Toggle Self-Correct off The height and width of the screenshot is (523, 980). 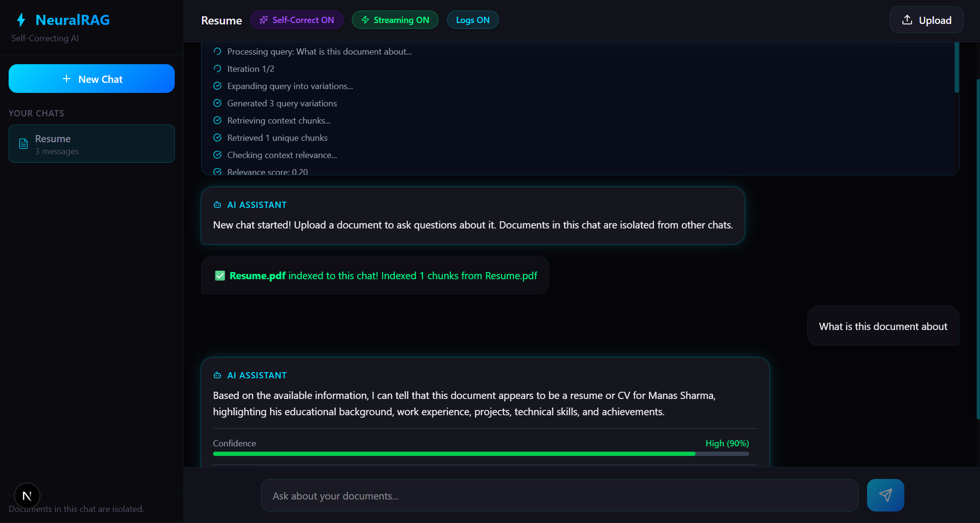coord(297,20)
